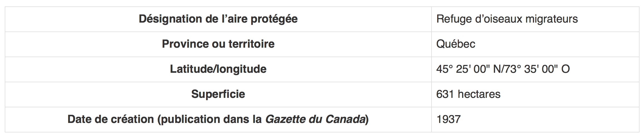Select the '1937' creation year cell
The width and height of the screenshot is (644, 138).
tap(449, 119)
